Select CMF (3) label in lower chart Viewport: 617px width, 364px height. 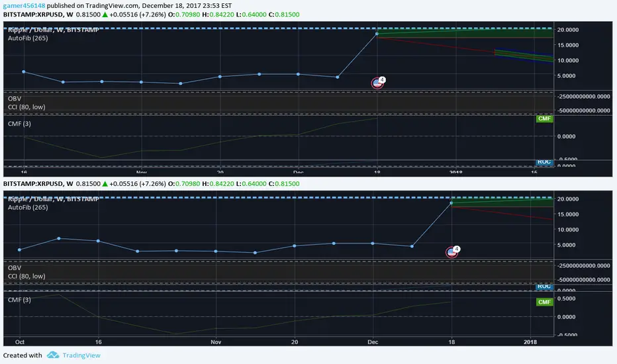coord(19,300)
